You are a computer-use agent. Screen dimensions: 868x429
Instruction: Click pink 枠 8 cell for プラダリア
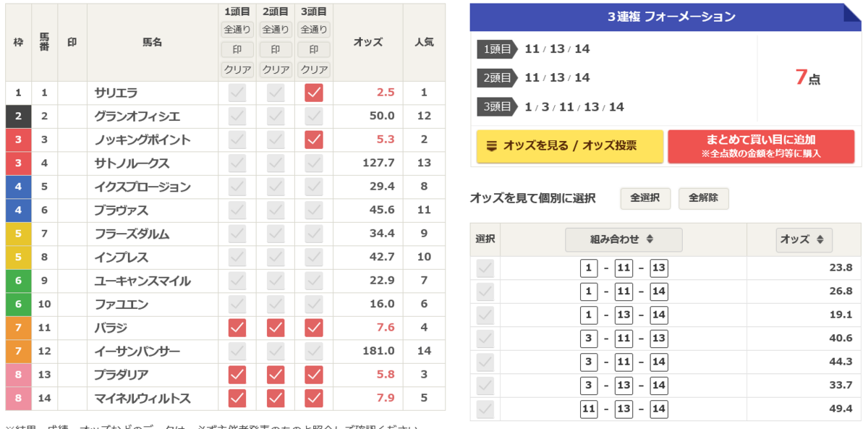point(18,375)
